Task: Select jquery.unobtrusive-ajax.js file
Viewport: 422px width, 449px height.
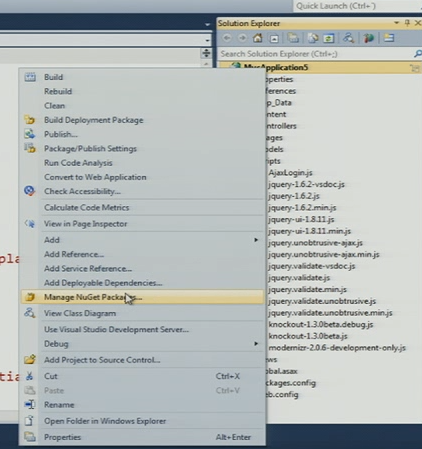Action: click(x=315, y=243)
